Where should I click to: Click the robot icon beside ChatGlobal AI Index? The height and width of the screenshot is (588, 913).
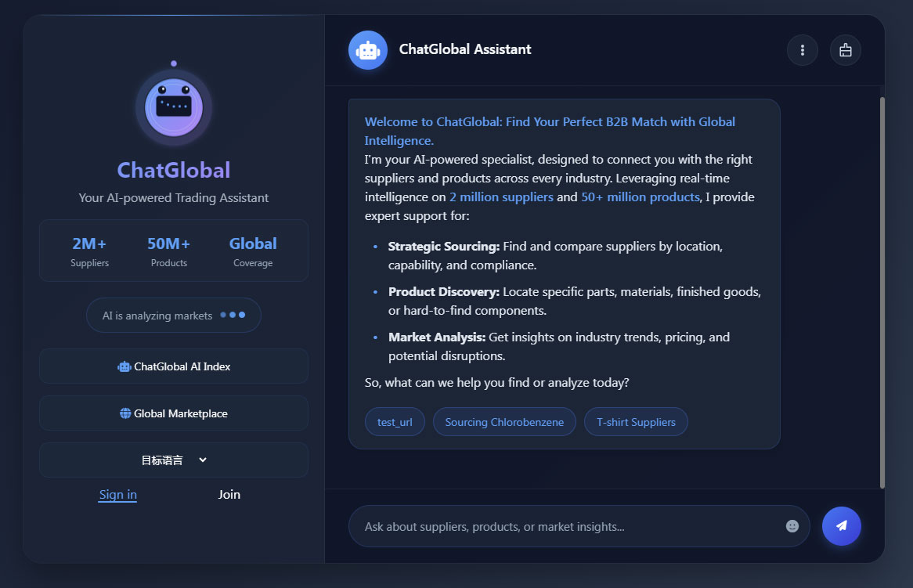(125, 366)
